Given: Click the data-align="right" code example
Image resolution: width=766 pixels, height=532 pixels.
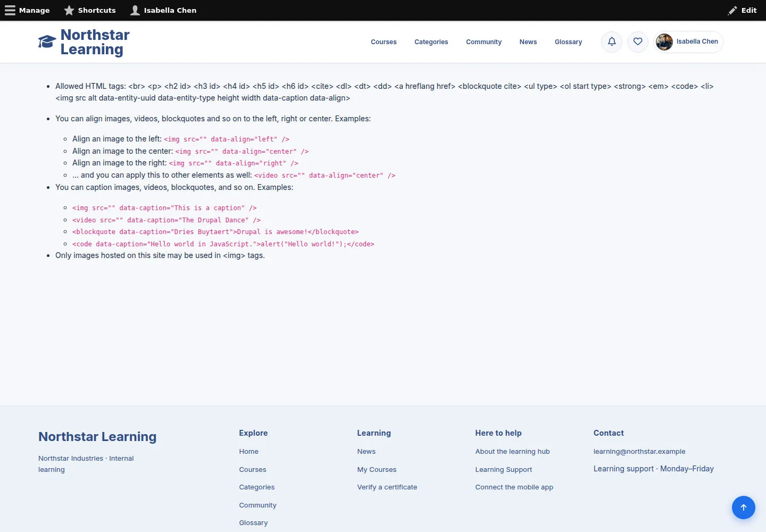Looking at the screenshot, I should click(x=234, y=163).
